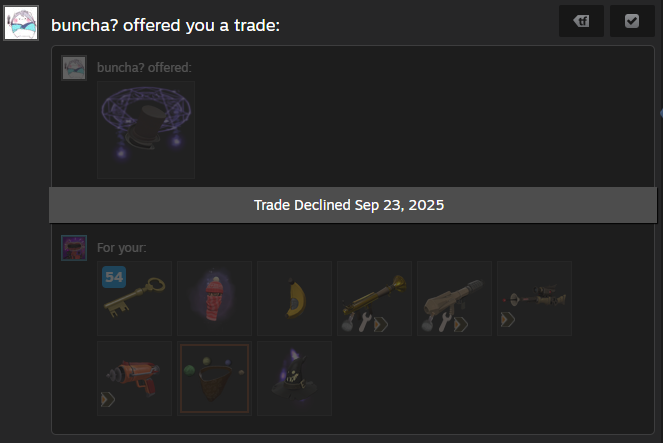Screen dimensions: 663x443
Task: Click the black witch hat item
Action: 294,378
